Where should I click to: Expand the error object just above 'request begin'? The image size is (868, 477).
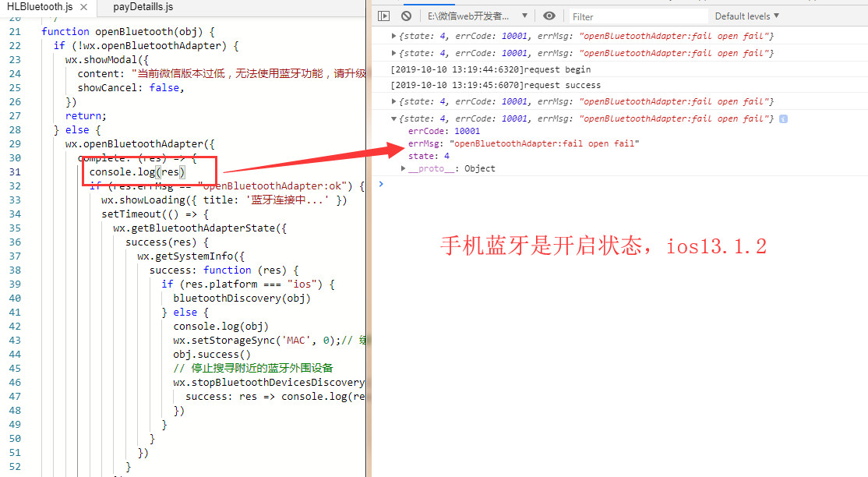393,53
